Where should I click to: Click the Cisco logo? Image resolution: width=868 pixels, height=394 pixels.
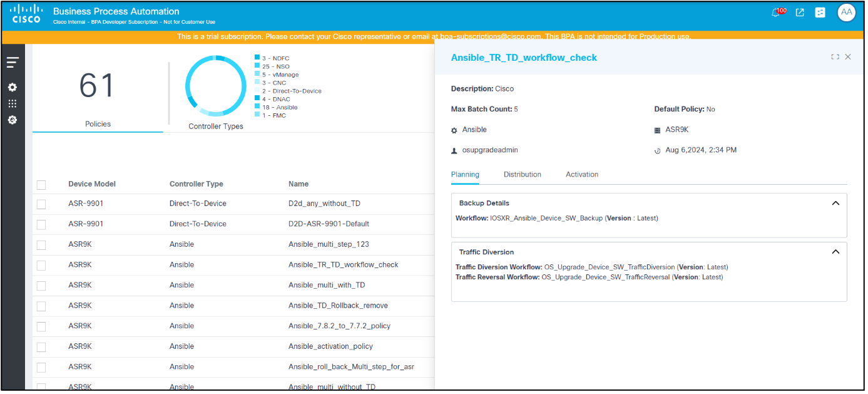(x=27, y=13)
